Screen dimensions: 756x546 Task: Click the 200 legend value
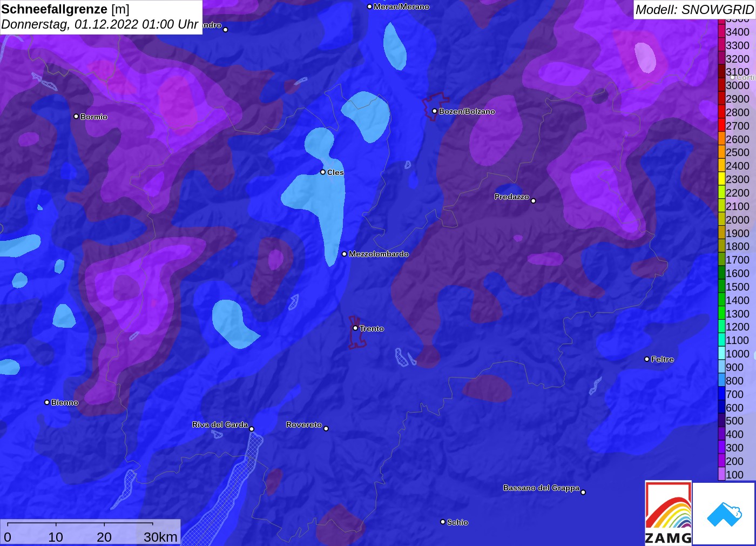(735, 461)
